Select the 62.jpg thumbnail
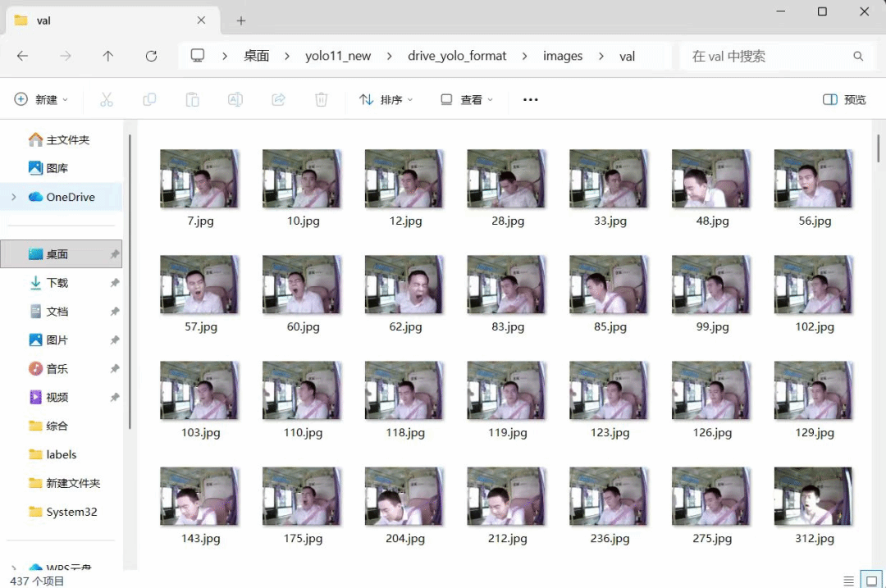Image resolution: width=886 pixels, height=588 pixels. [x=404, y=294]
